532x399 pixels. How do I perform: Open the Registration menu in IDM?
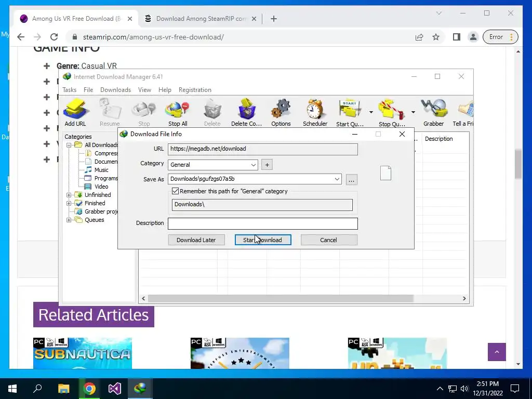pos(195,90)
